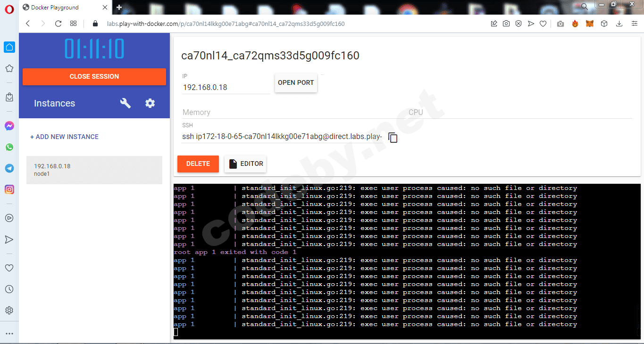Click the IP field showing 192.168.0.18
Image resolution: width=644 pixels, height=344 pixels.
tap(226, 87)
